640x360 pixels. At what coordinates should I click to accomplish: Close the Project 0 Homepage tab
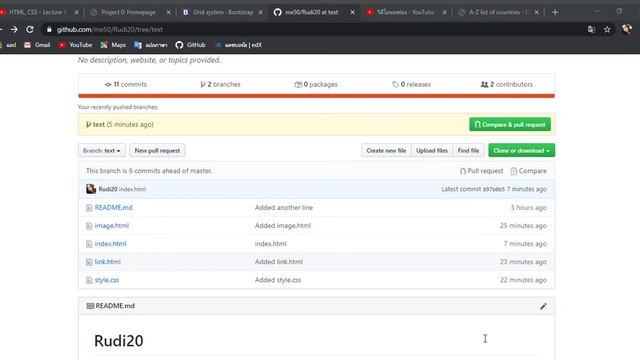(x=169, y=12)
